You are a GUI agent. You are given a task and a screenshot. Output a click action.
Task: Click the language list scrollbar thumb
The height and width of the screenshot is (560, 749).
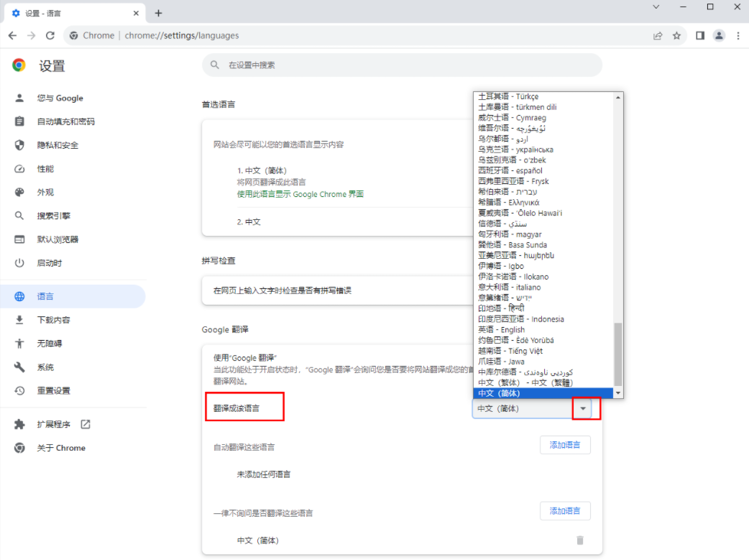(x=618, y=354)
